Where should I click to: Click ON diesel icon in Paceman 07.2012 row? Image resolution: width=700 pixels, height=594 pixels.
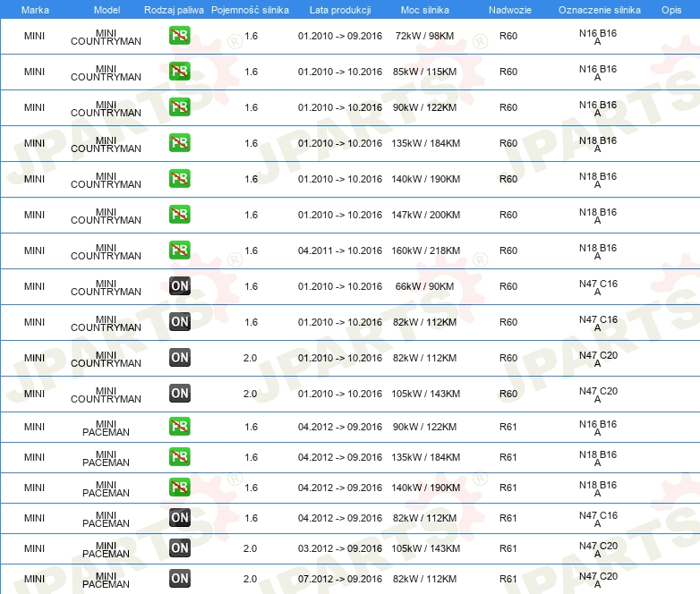click(x=179, y=579)
